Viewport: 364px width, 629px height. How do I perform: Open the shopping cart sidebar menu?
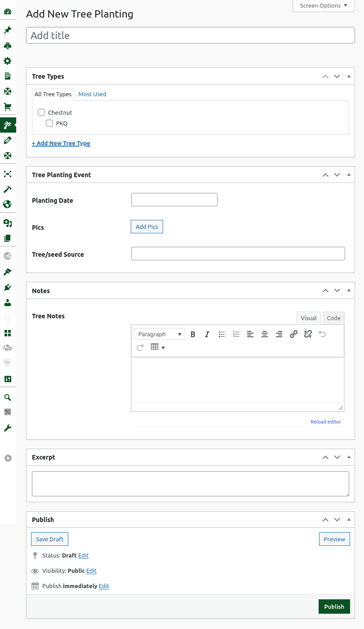pyautogui.click(x=8, y=107)
